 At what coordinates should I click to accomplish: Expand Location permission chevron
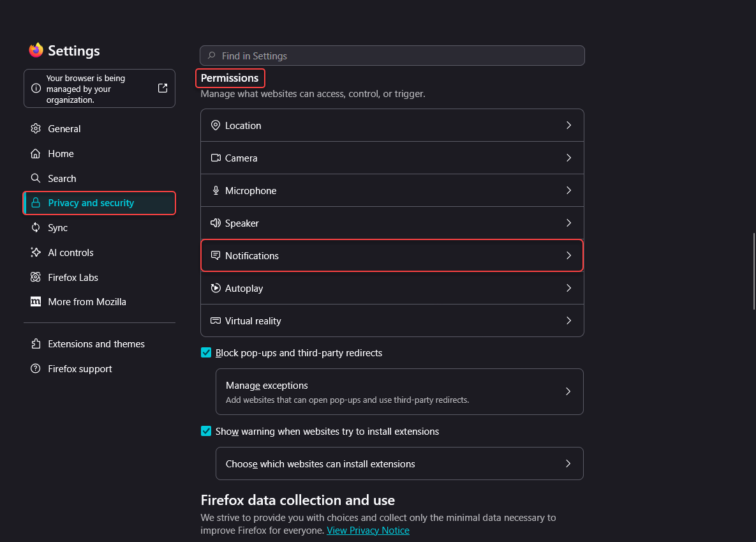point(568,126)
